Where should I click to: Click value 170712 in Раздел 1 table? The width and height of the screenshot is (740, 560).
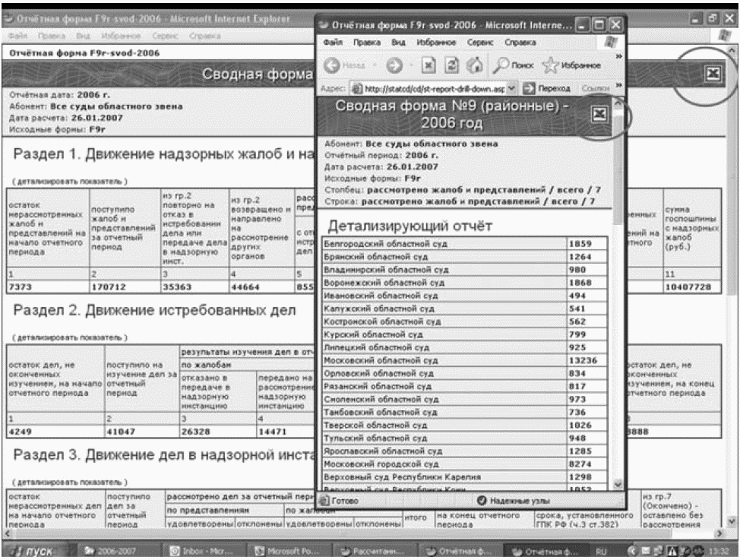pos(109,287)
